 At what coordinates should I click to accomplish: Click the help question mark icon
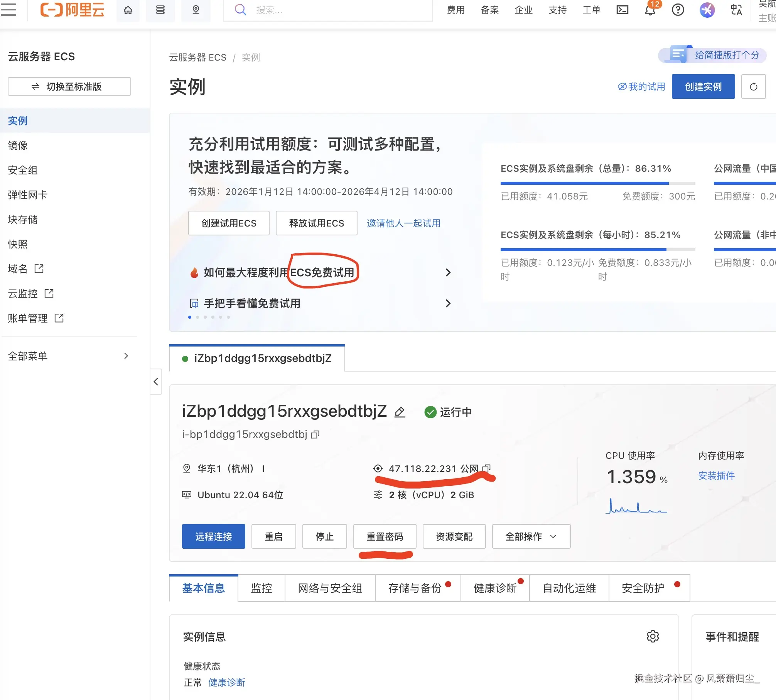point(678,10)
